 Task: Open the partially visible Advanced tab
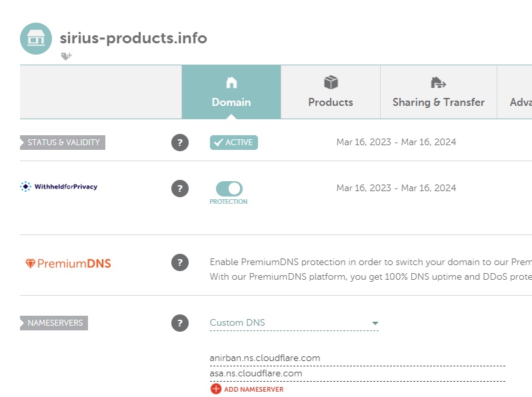(x=515, y=92)
